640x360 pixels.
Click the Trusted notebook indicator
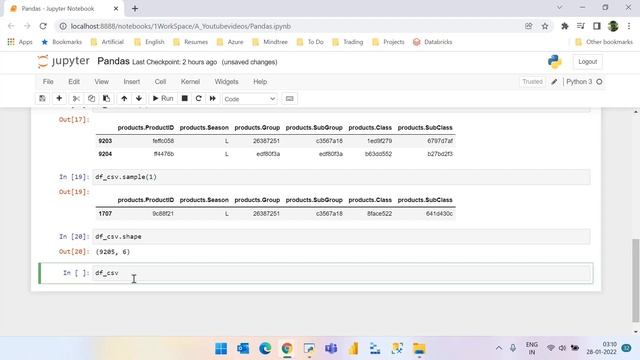point(532,82)
